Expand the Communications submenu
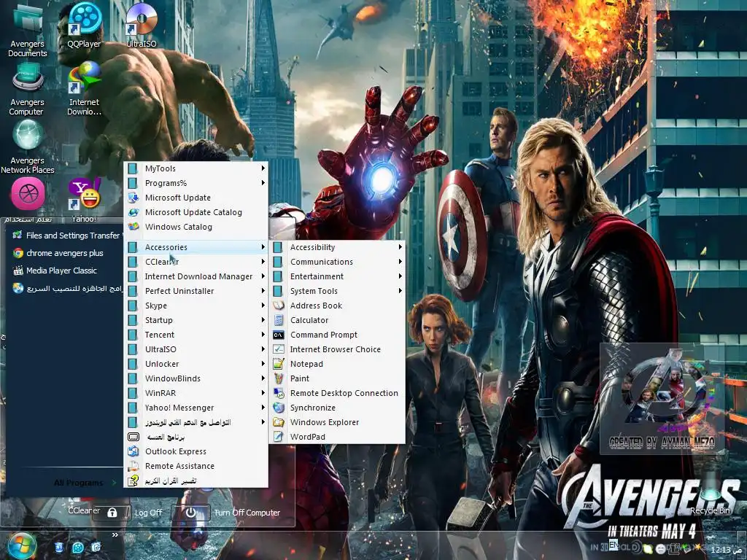Screen dimensions: 747x560 pos(337,262)
